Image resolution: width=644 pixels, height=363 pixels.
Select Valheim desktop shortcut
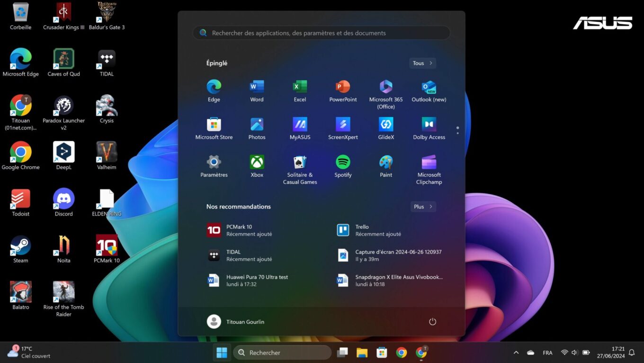click(x=107, y=156)
